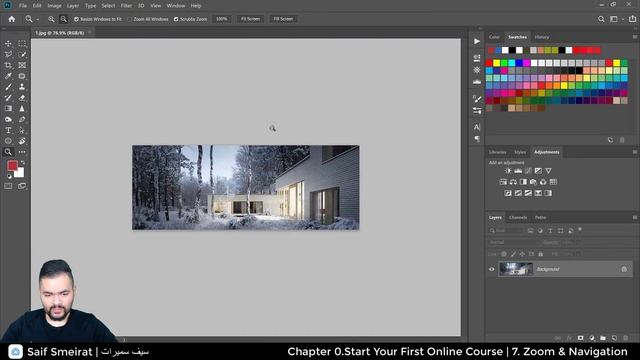640x360 pixels.
Task: Click the 100% zoom button
Action: [x=222, y=19]
